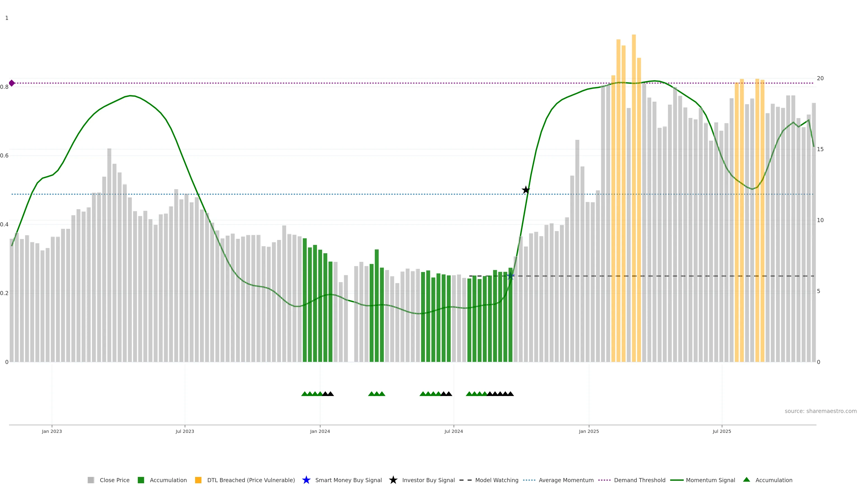Viewport: 868px width, 488px height.
Task: Click the Jan 2023 axis label
Action: tap(52, 431)
